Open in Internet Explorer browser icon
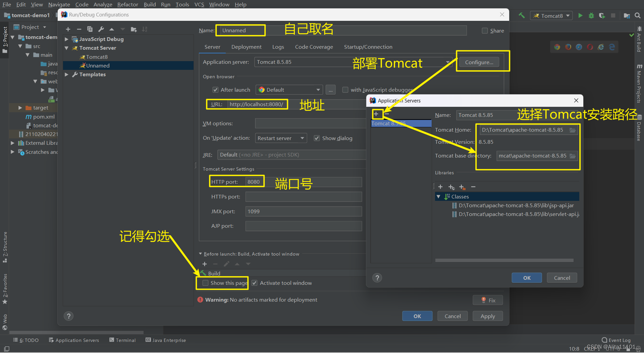644x353 pixels. pyautogui.click(x=601, y=47)
